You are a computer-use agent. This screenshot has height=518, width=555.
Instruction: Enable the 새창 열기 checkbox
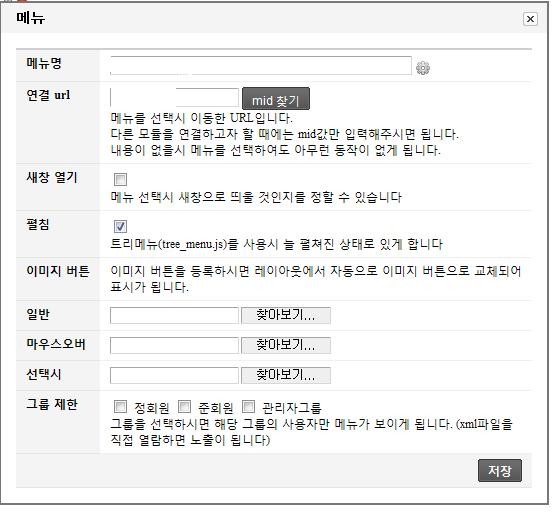pos(120,179)
